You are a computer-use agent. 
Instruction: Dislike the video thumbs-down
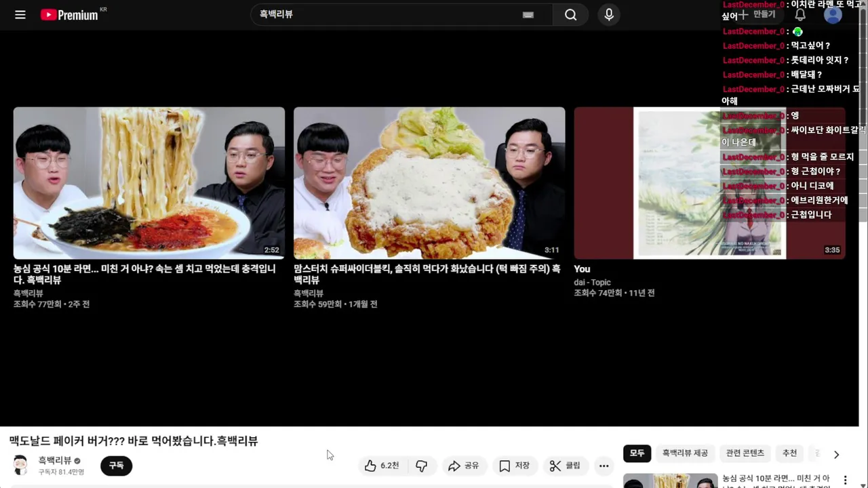click(x=421, y=466)
